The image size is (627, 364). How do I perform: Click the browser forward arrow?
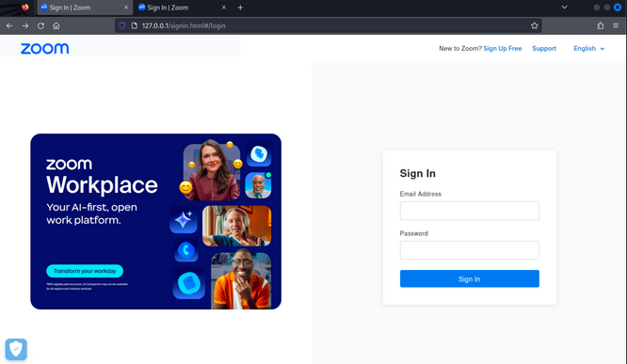[25, 25]
